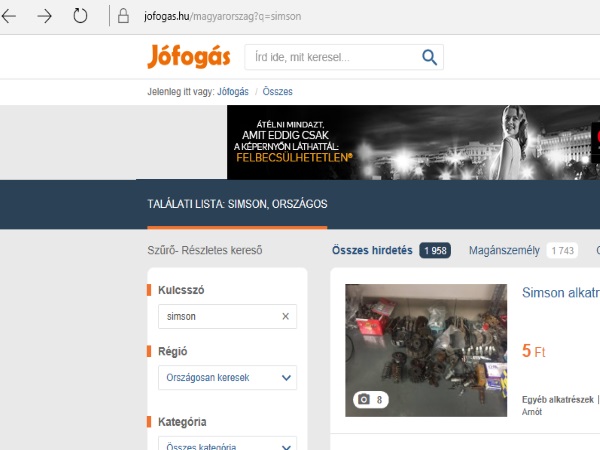Click the magnifying glass search icon
The height and width of the screenshot is (450, 600).
429,57
